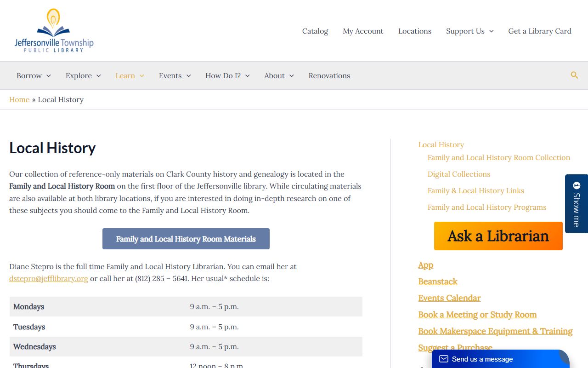
Task: Open the Renovations menu item
Action: tap(329, 75)
